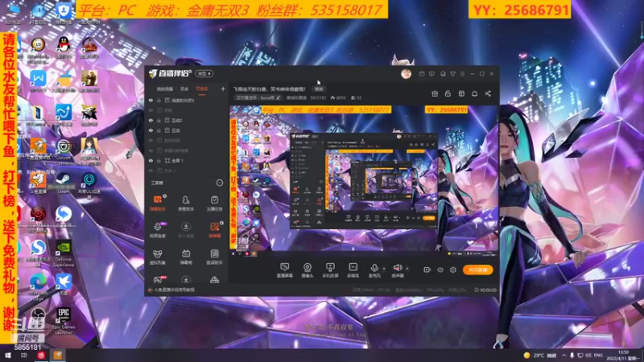Open the 弹幕助手 tool
644x362 pixels.
tap(157, 204)
